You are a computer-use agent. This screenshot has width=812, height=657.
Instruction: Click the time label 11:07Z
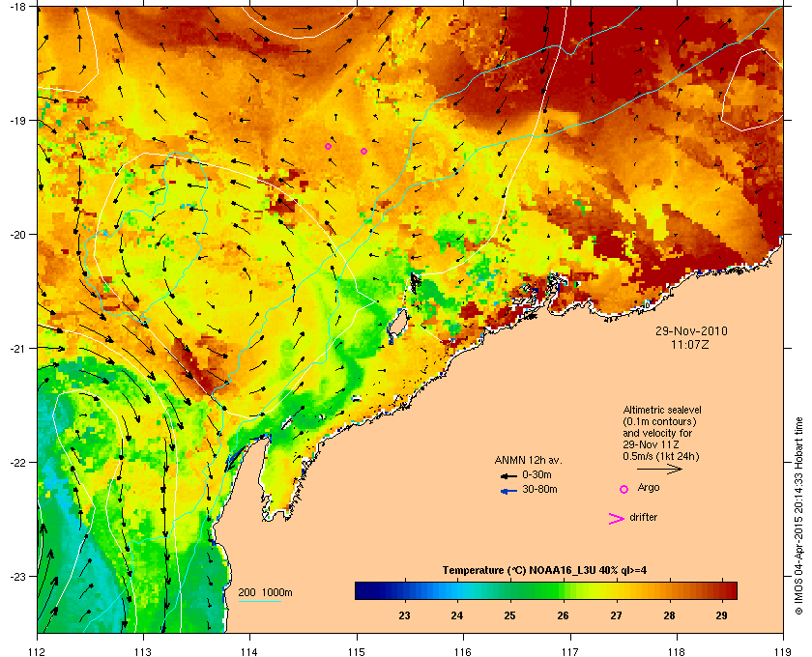pyautogui.click(x=690, y=344)
